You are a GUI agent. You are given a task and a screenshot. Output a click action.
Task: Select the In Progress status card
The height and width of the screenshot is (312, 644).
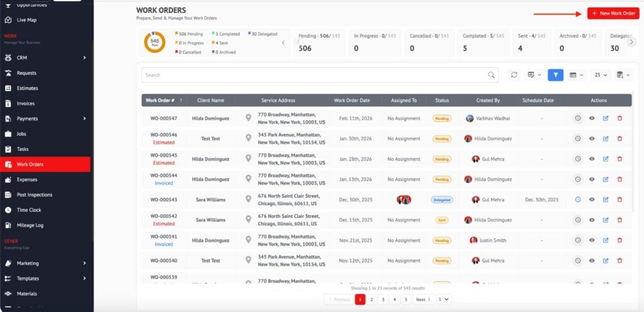coord(375,43)
